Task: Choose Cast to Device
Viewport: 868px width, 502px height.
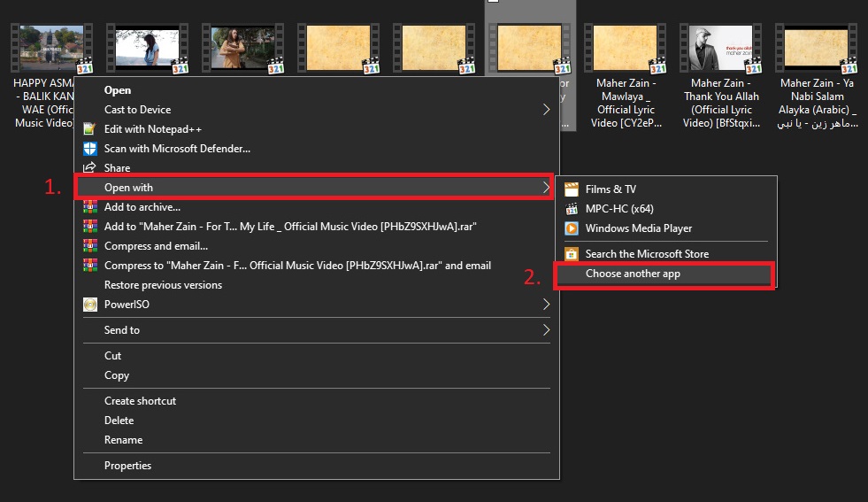Action: pos(317,110)
